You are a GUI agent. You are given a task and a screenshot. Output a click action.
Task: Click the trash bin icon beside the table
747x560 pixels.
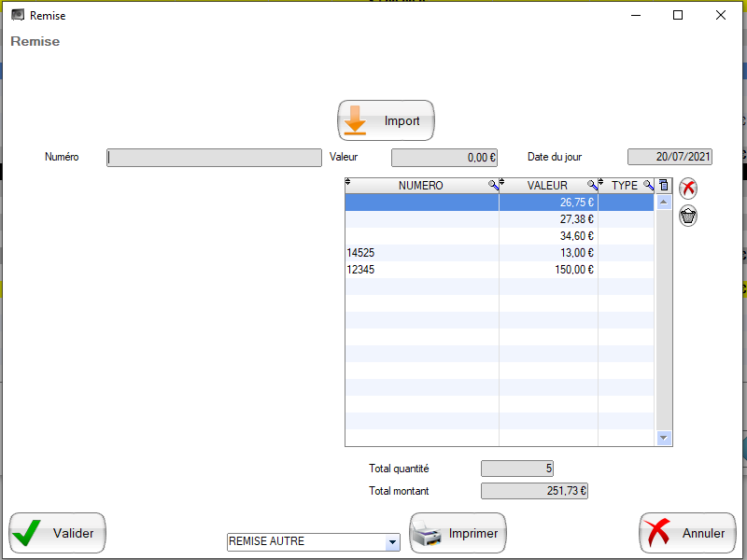pos(688,217)
